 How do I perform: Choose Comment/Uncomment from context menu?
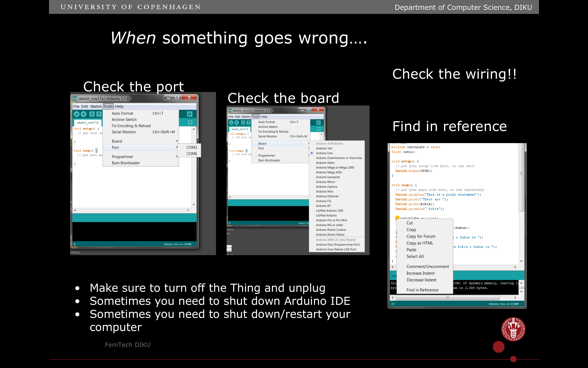425,267
